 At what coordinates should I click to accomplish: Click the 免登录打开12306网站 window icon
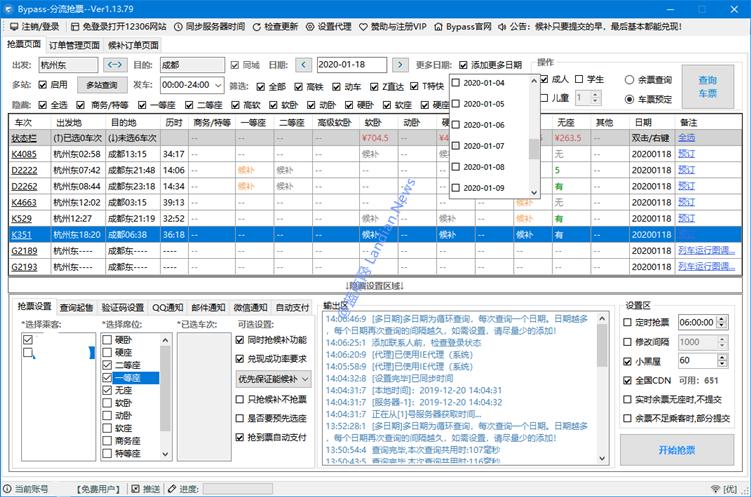pyautogui.click(x=75, y=26)
